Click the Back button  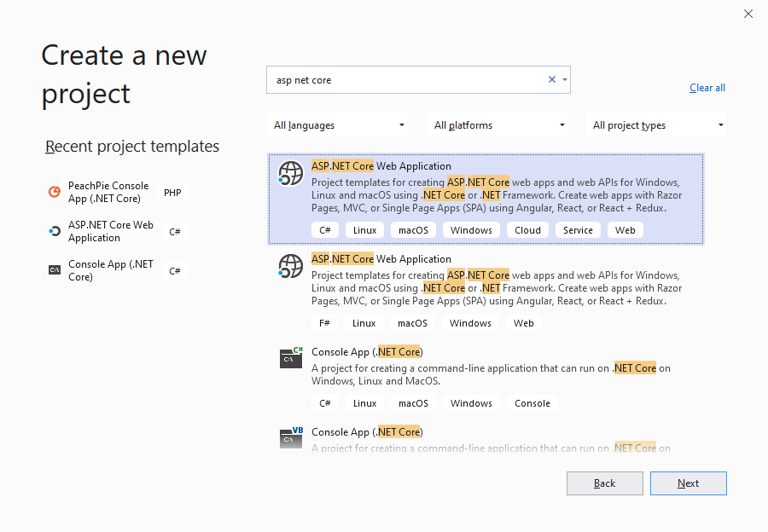pos(605,483)
